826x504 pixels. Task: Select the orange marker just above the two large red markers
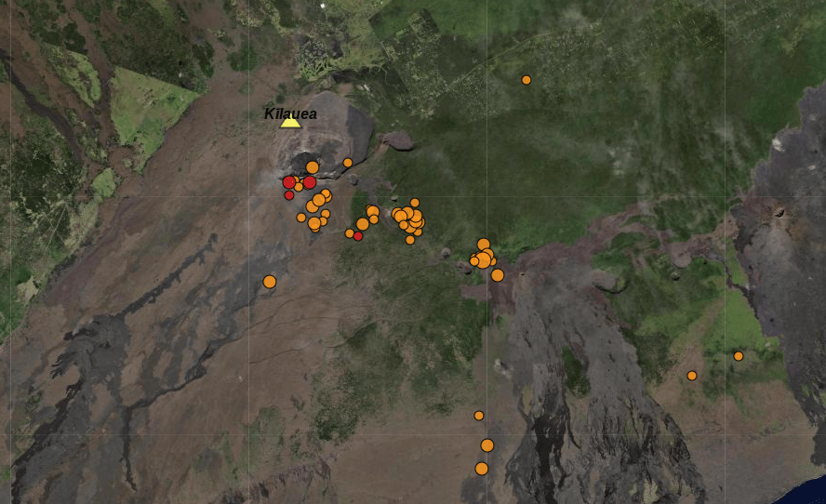click(x=313, y=167)
